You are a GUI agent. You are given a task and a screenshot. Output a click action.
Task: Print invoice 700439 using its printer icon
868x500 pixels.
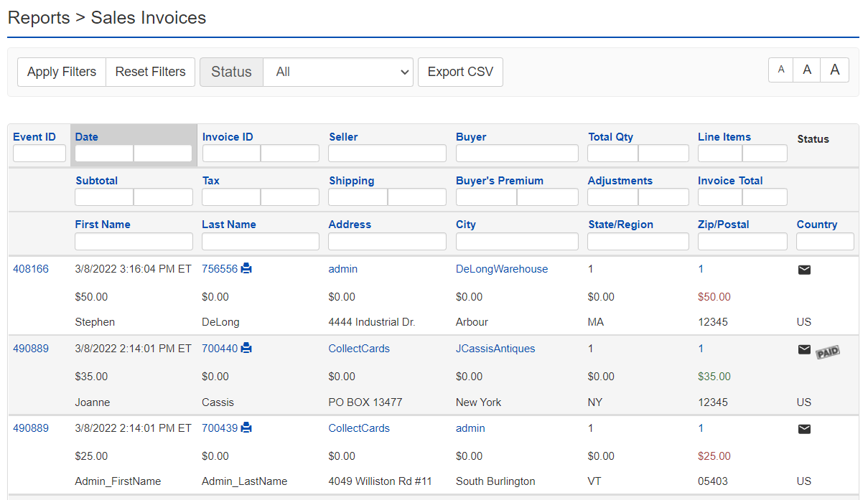click(246, 428)
